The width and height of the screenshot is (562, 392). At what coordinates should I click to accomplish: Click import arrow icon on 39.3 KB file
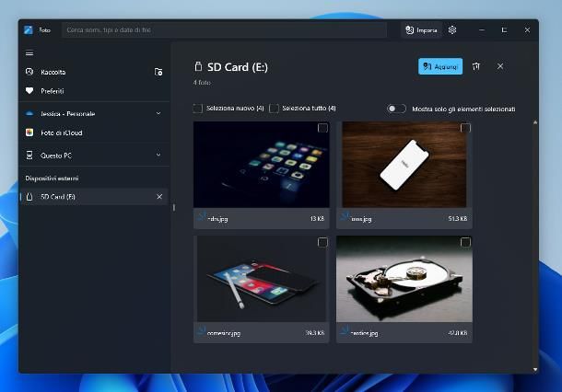[x=202, y=330]
